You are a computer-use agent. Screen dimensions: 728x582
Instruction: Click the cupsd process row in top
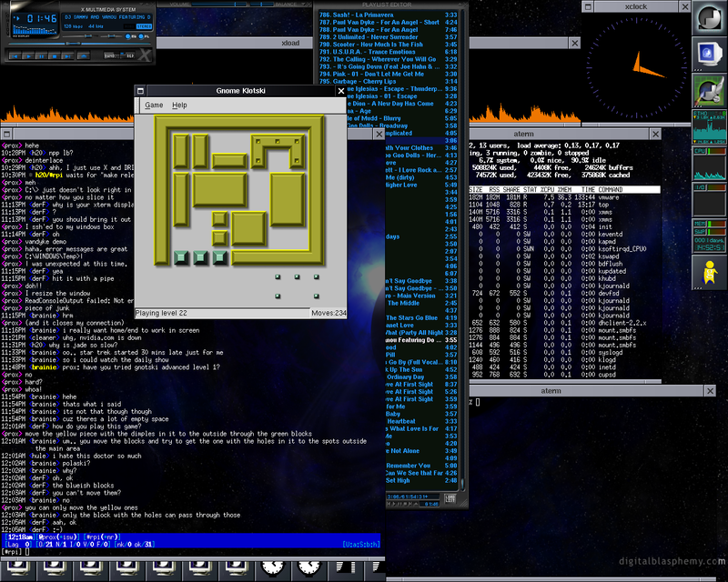564,375
